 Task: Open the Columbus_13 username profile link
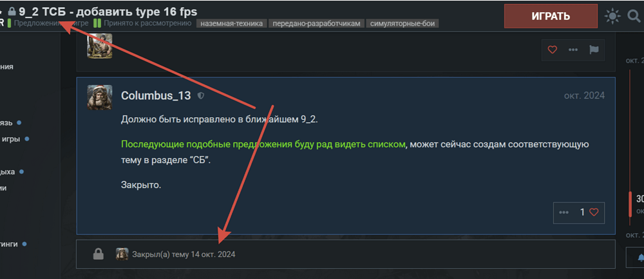(x=156, y=95)
